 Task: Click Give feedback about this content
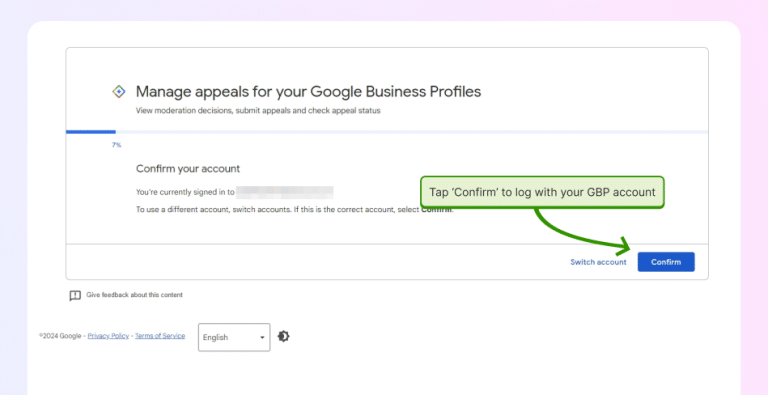point(134,295)
